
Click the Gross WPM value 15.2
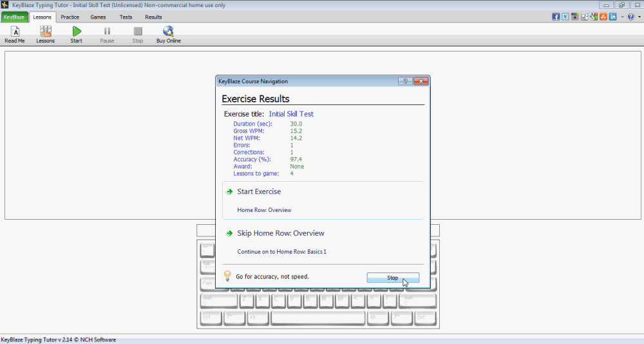click(x=296, y=131)
